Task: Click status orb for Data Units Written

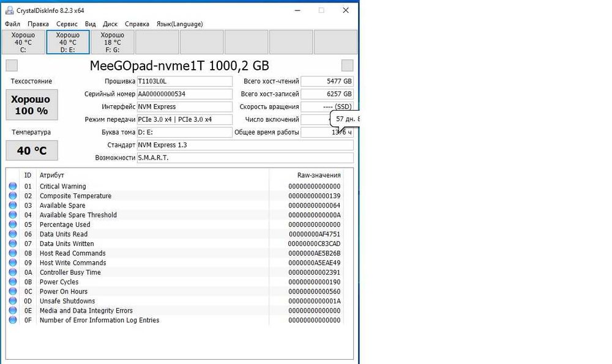Action: point(13,243)
